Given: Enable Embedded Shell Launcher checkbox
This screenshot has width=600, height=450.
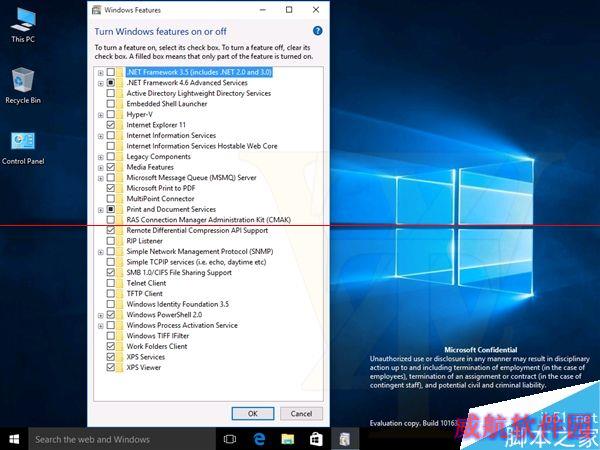Looking at the screenshot, I should pyautogui.click(x=111, y=104).
